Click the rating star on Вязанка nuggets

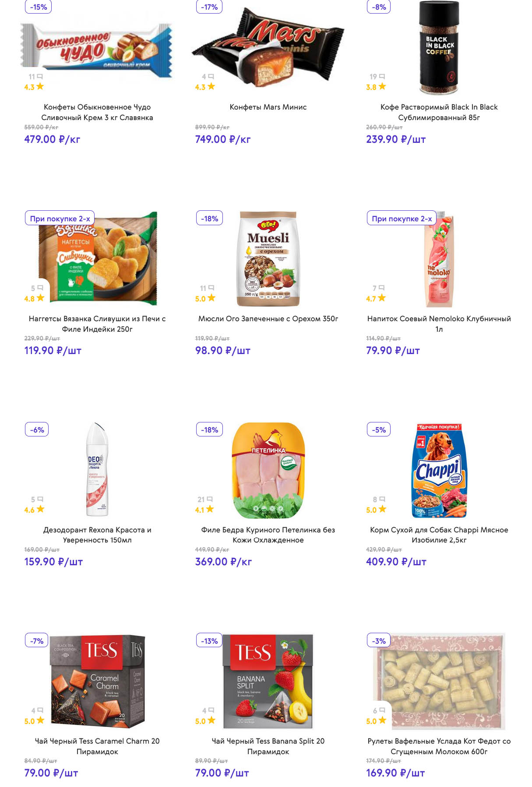coord(41,298)
